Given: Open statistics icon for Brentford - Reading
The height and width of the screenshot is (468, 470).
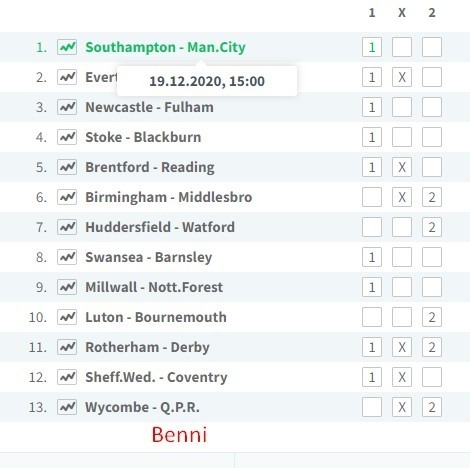Looking at the screenshot, I should pos(67,167).
